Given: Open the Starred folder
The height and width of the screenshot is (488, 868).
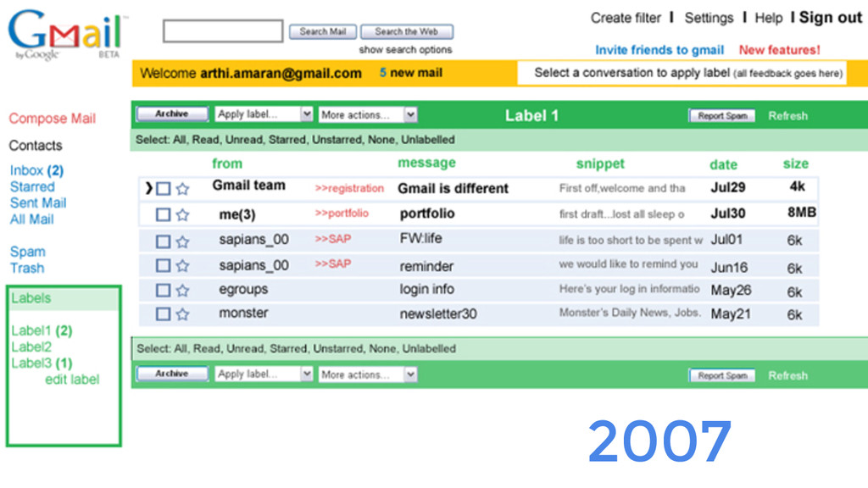Looking at the screenshot, I should click(x=32, y=187).
